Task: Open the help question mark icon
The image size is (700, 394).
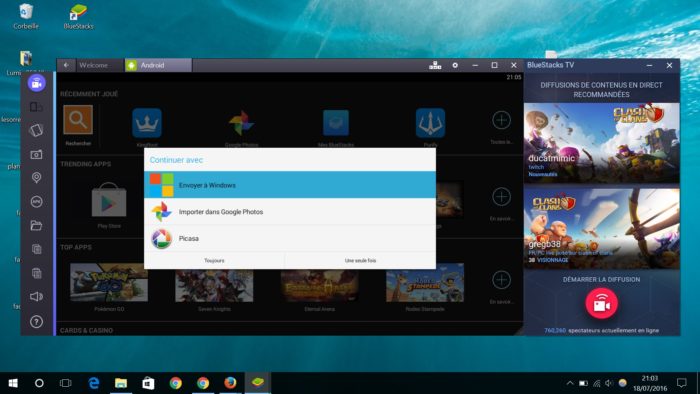Action: 36,322
